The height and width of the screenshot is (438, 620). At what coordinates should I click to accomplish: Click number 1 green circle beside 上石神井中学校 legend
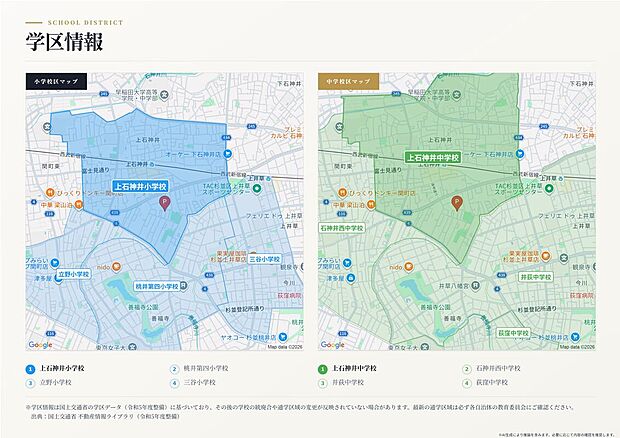[x=323, y=369]
